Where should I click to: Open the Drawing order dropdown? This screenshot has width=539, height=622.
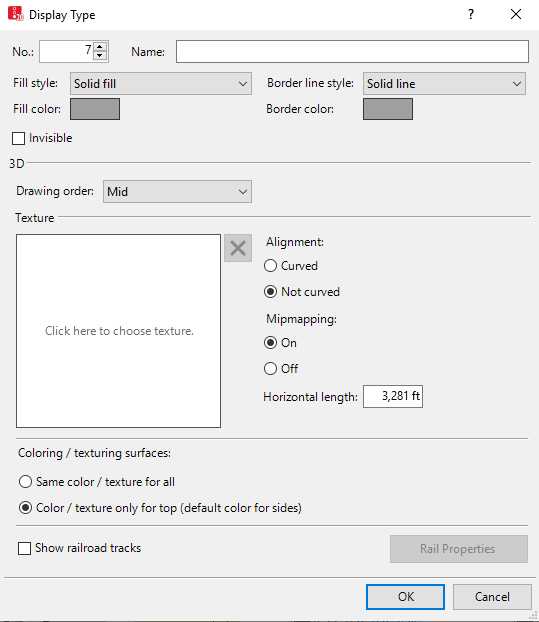pos(177,192)
